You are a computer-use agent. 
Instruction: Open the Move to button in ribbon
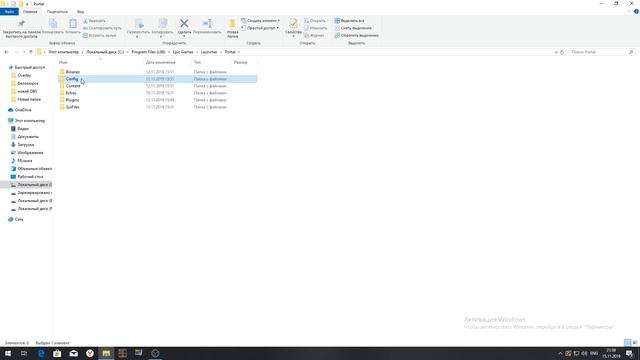tap(138, 28)
